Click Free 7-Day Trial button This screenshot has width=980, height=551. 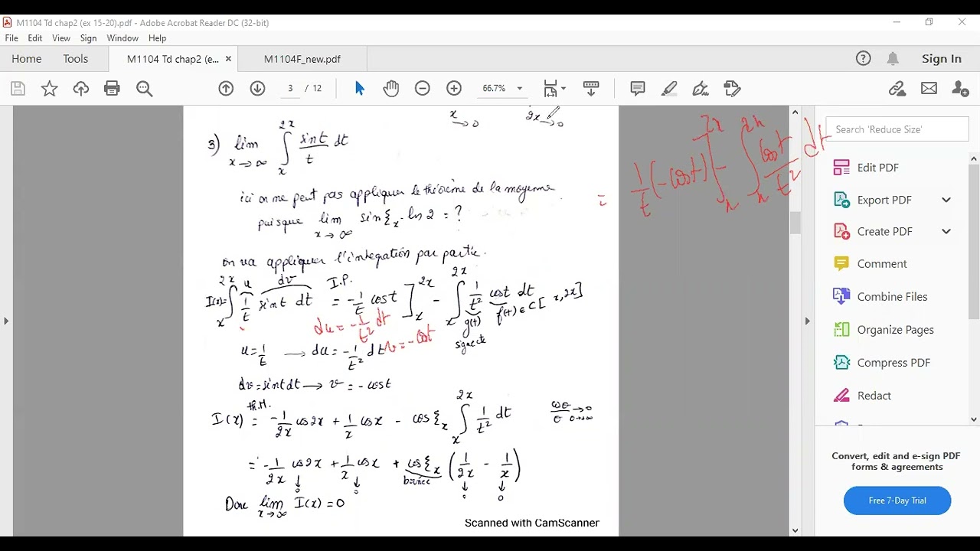[x=897, y=500]
